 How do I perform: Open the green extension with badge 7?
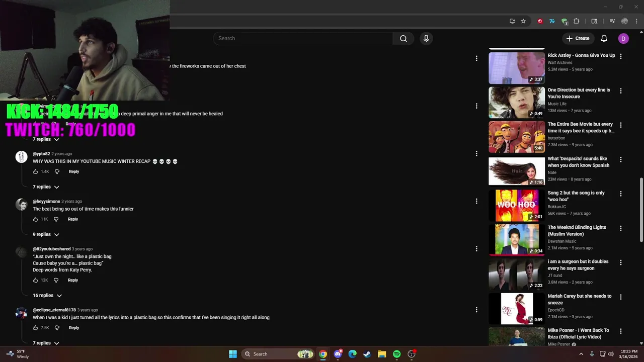(x=565, y=21)
